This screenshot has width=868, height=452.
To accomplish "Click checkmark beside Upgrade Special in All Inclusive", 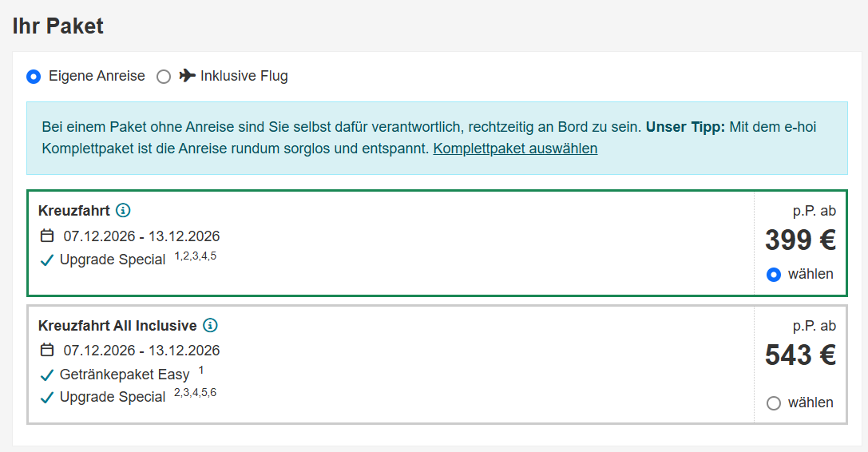I will click(47, 398).
